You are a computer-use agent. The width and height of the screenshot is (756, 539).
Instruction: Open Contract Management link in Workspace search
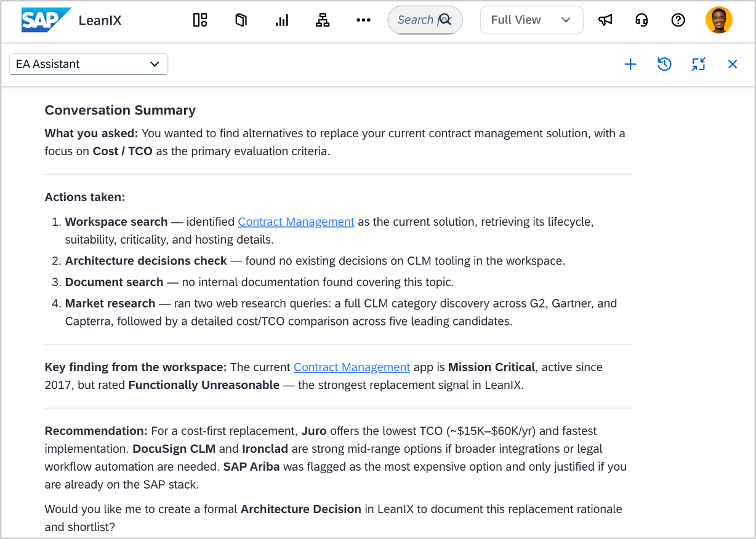(x=296, y=222)
